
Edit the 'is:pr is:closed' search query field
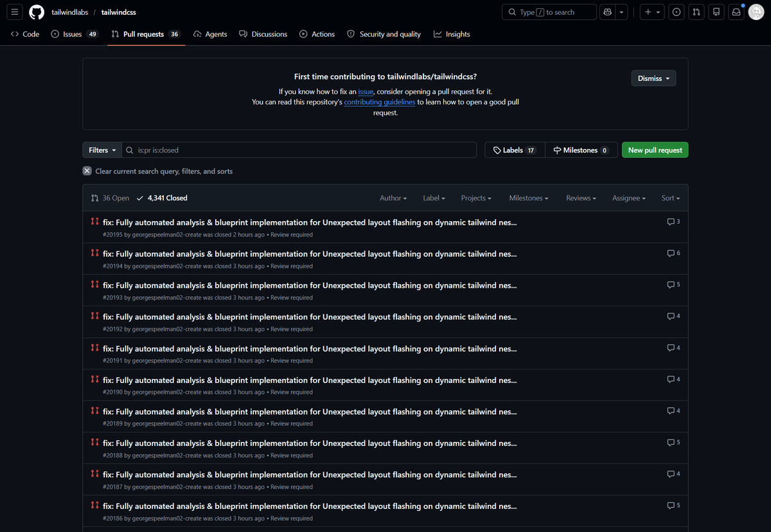tap(299, 150)
